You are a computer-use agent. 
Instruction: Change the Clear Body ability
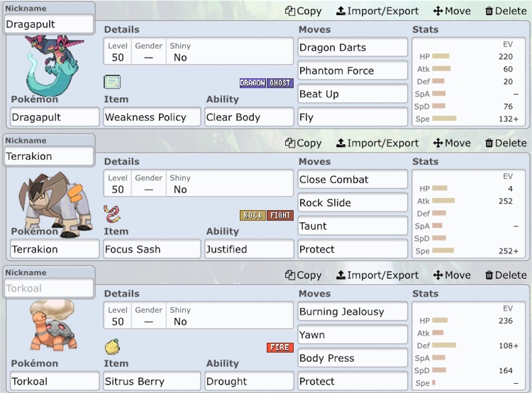(x=249, y=117)
